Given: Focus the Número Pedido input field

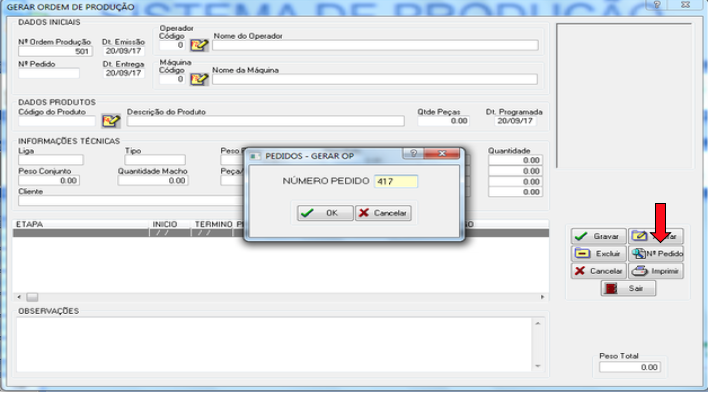Looking at the screenshot, I should 396,181.
